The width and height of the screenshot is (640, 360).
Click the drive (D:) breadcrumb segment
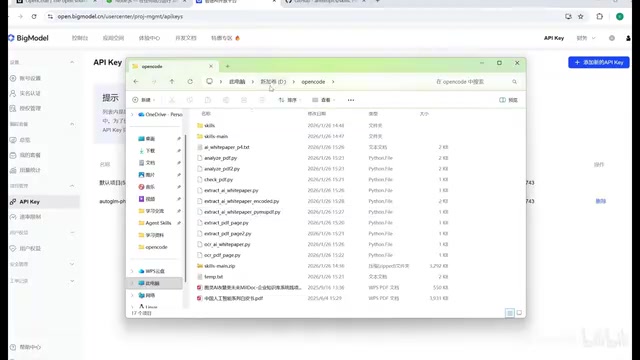(x=273, y=82)
